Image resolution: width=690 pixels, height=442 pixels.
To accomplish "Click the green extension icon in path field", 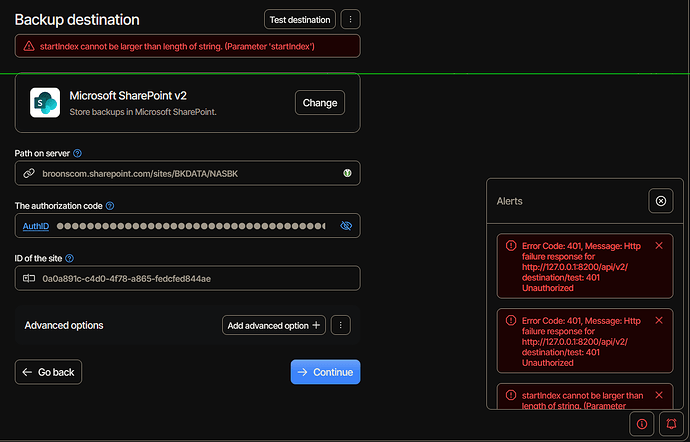I will 346,173.
